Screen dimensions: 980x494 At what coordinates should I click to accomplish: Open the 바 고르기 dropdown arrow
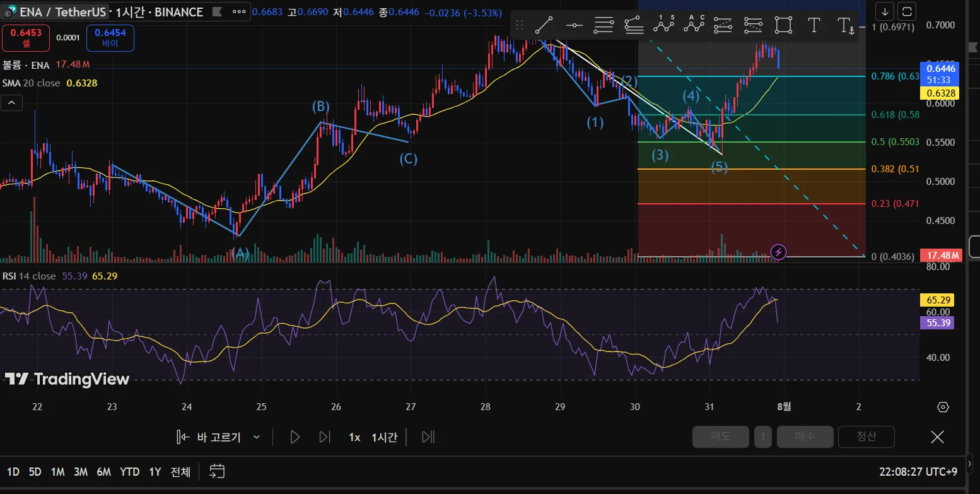click(x=257, y=437)
